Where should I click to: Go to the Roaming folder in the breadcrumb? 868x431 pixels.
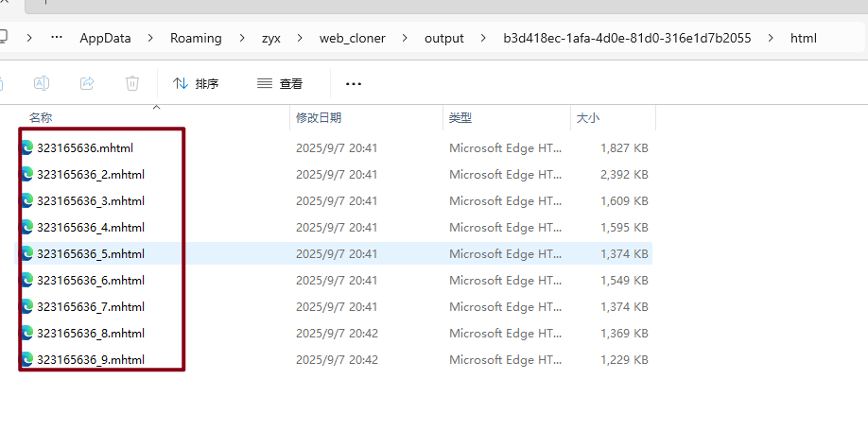point(196,39)
